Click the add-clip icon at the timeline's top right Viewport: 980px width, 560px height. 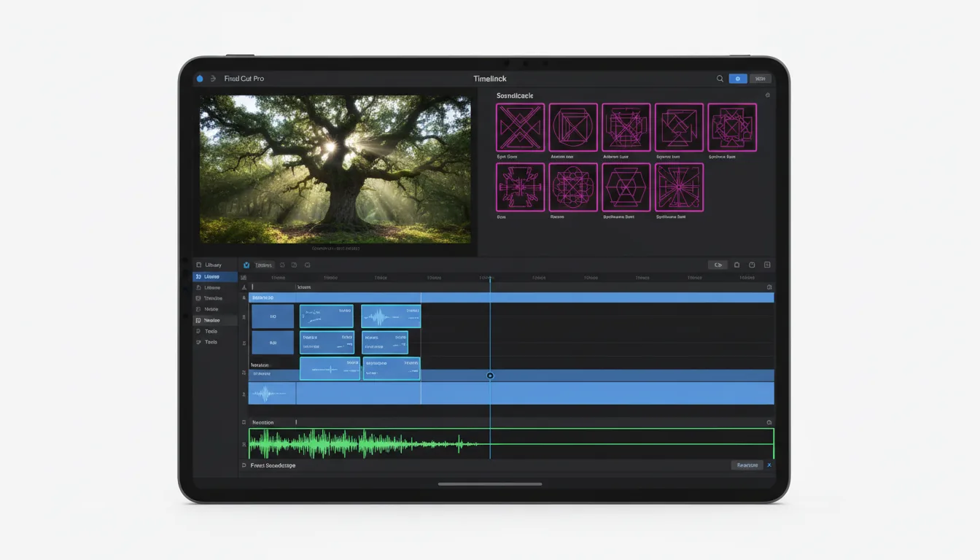pyautogui.click(x=766, y=265)
